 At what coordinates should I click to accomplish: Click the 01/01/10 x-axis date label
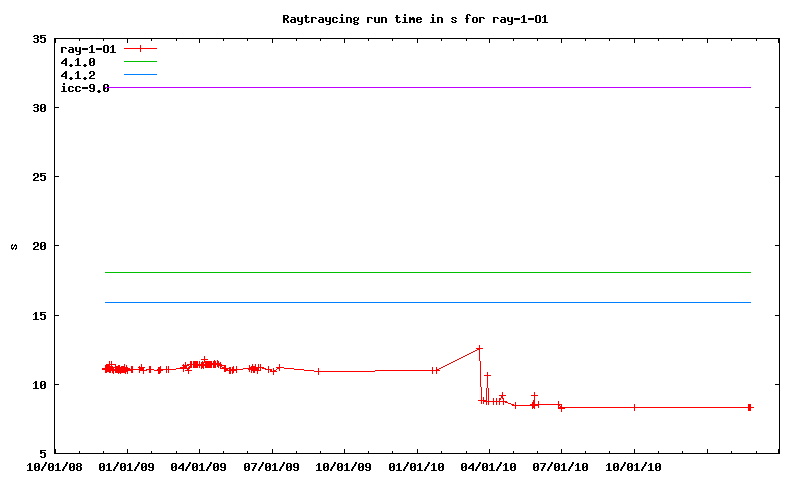417,466
